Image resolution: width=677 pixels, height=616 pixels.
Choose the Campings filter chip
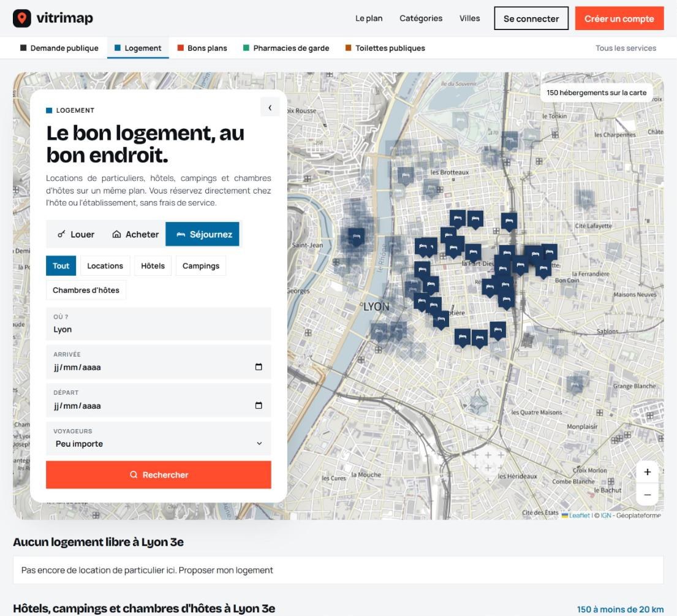coord(201,265)
